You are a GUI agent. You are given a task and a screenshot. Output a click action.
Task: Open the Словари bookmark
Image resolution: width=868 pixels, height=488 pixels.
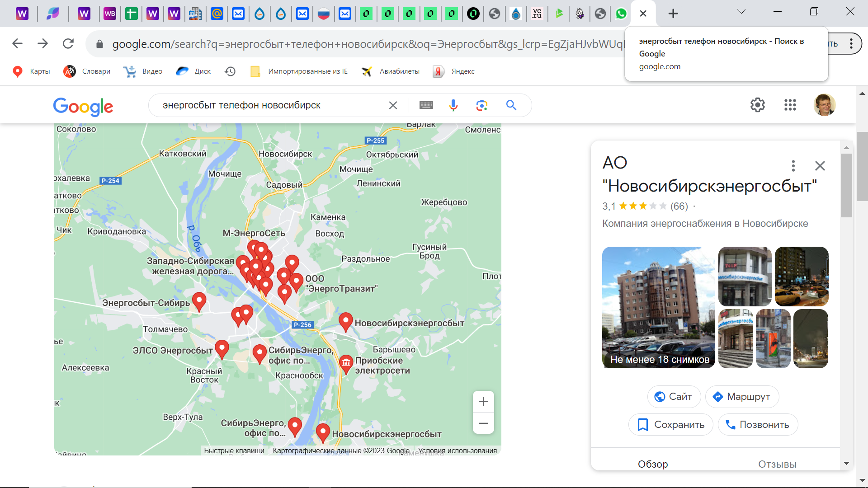click(x=87, y=71)
